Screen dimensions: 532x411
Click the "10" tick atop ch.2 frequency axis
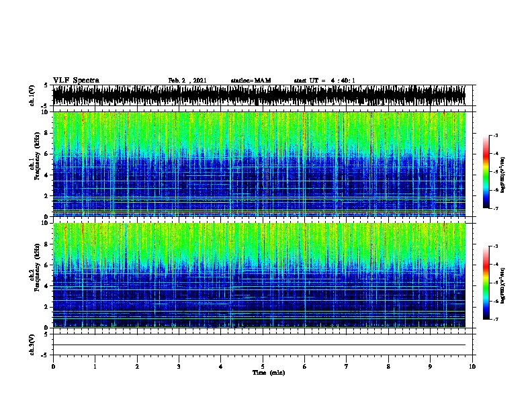[x=45, y=223]
